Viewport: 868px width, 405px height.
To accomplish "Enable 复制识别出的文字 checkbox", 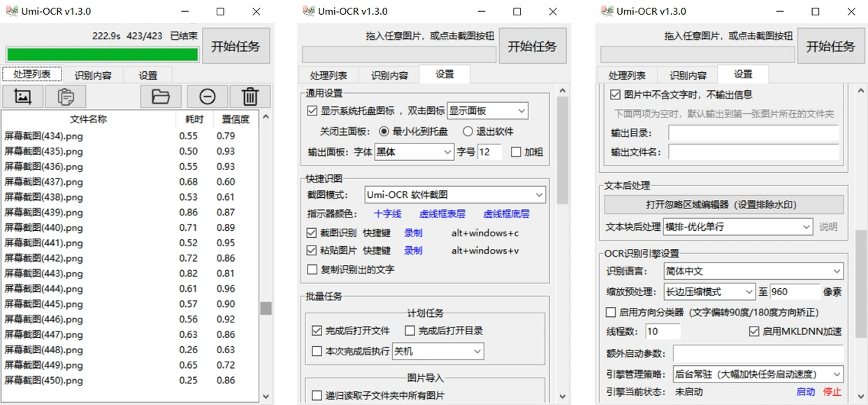I will [312, 269].
